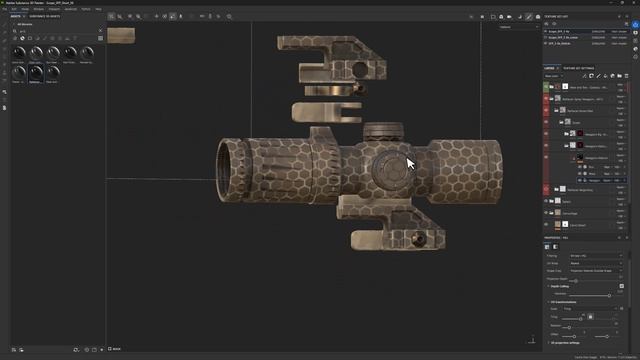Open the Base color channel dropdown in Layers
The width and height of the screenshot is (640, 360).
click(x=554, y=76)
